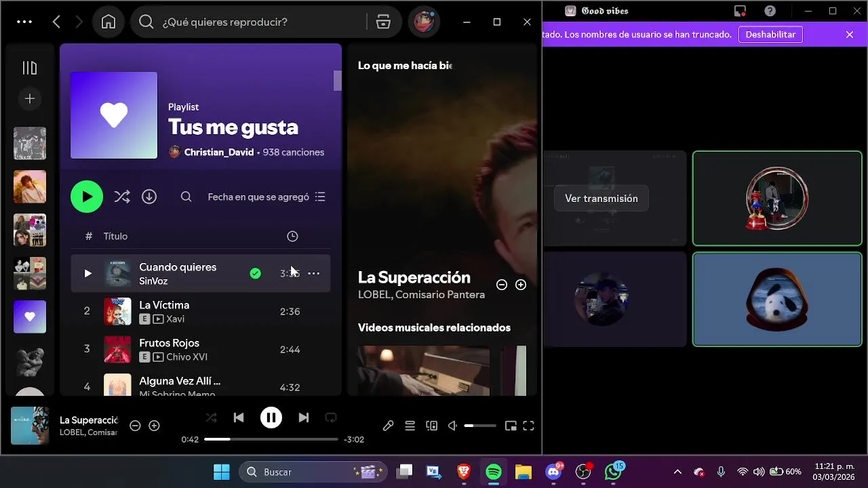This screenshot has width=868, height=488.
Task: Open 'Lo que me hacía bien' panel title
Action: click(405, 65)
